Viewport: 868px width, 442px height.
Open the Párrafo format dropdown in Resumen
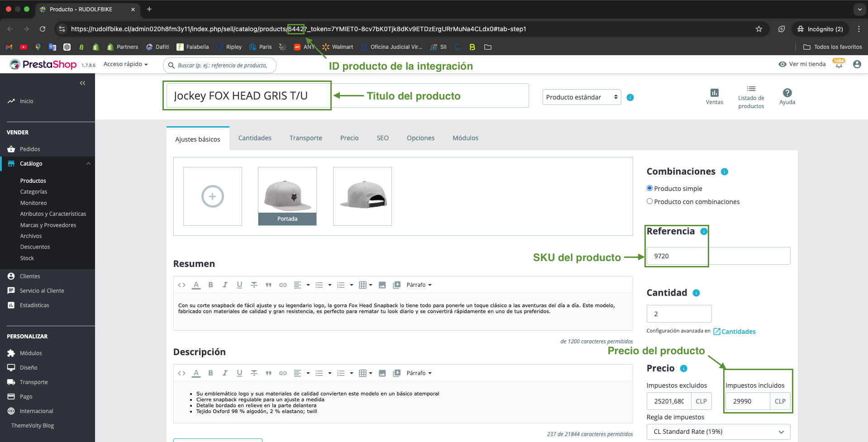(419, 285)
